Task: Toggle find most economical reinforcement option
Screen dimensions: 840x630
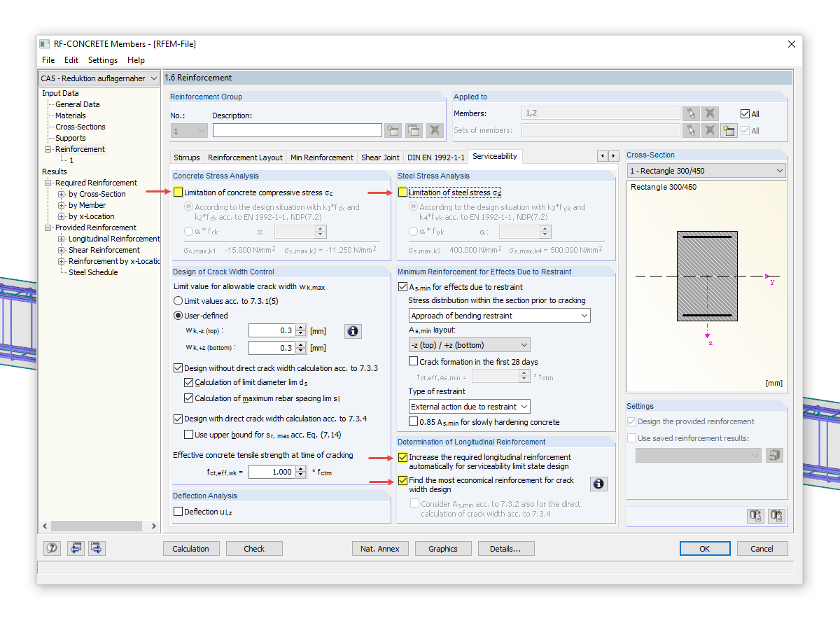Action: 402,481
